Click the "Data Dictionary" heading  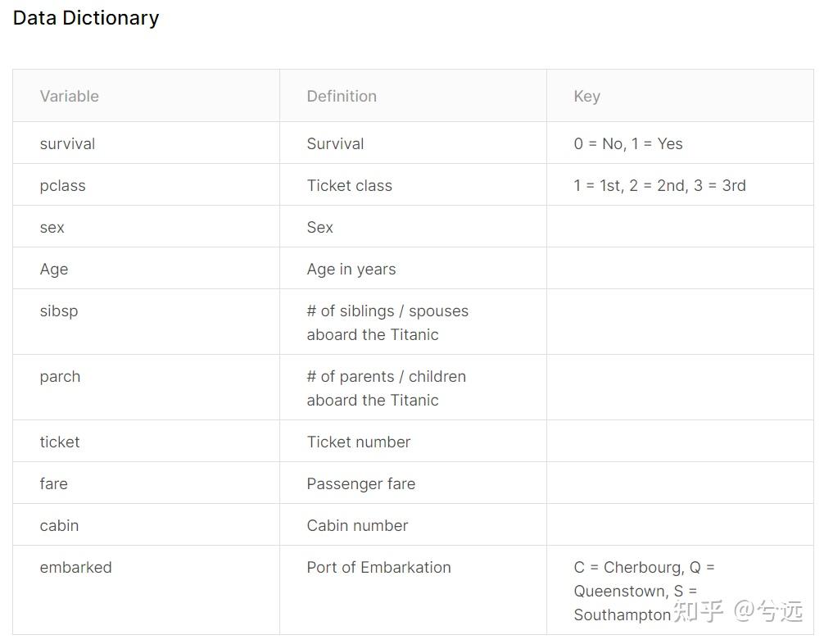(86, 18)
